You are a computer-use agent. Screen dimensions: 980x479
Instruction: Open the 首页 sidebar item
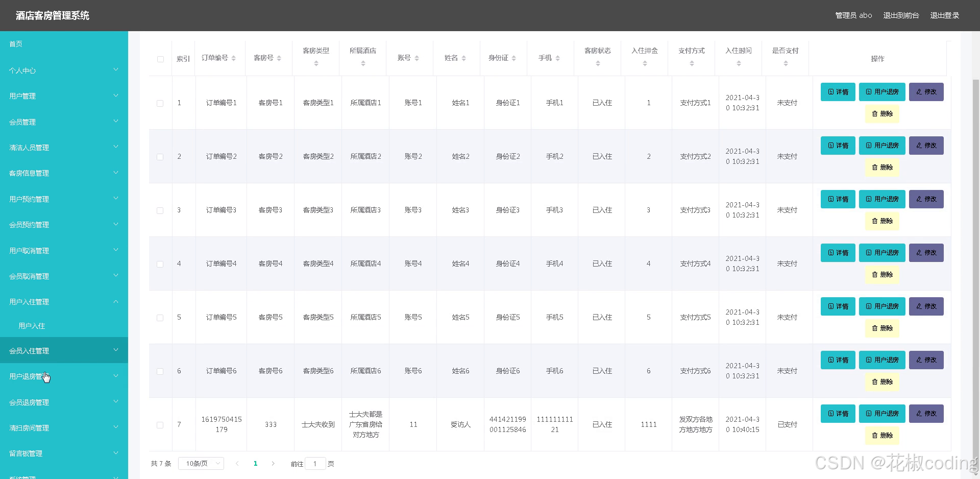(x=64, y=44)
